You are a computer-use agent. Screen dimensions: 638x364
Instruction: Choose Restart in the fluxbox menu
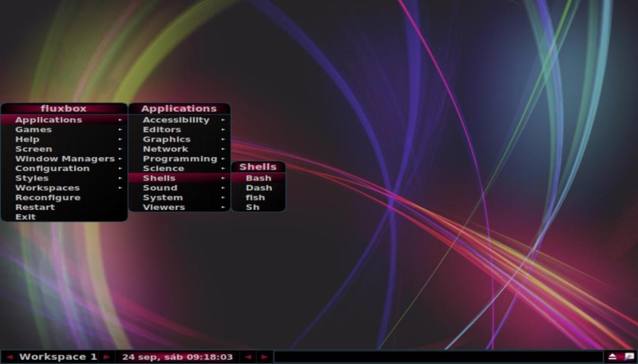tap(35, 207)
